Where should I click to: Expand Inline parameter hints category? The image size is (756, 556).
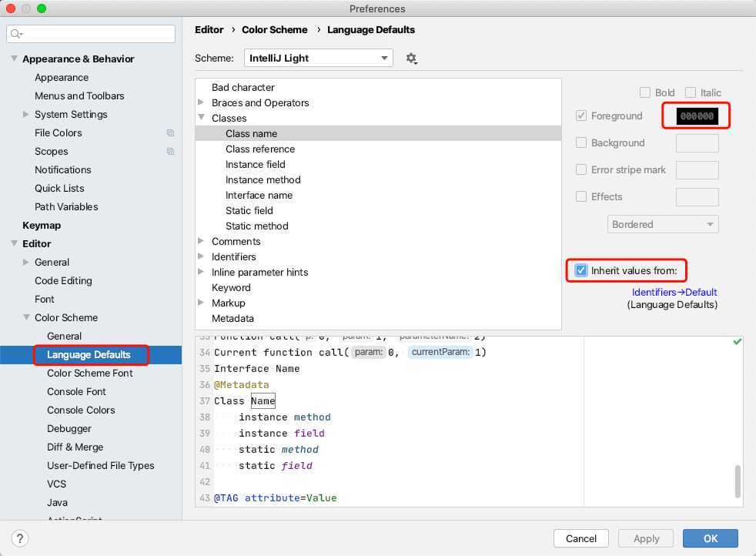(201, 272)
